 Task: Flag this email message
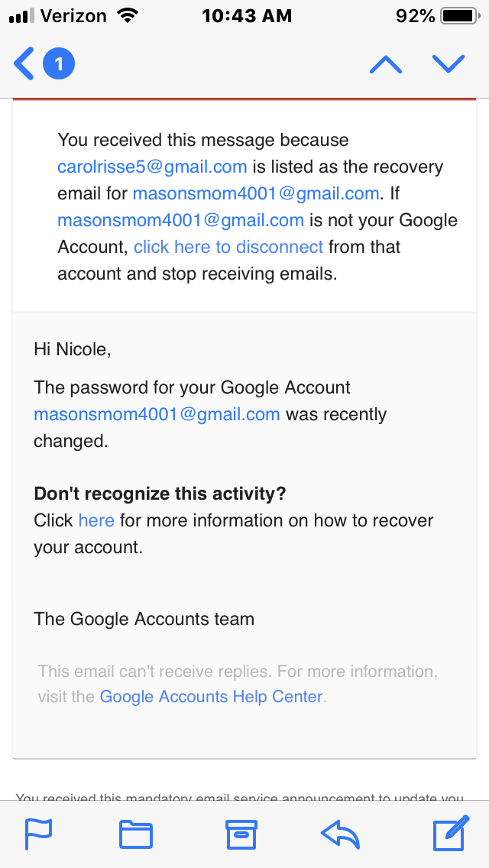37,834
